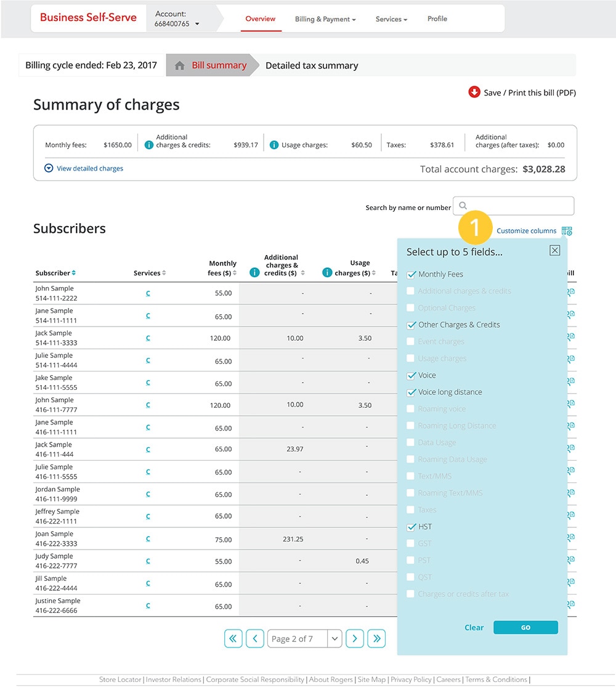Close the field selection panel with X icon

tap(554, 250)
